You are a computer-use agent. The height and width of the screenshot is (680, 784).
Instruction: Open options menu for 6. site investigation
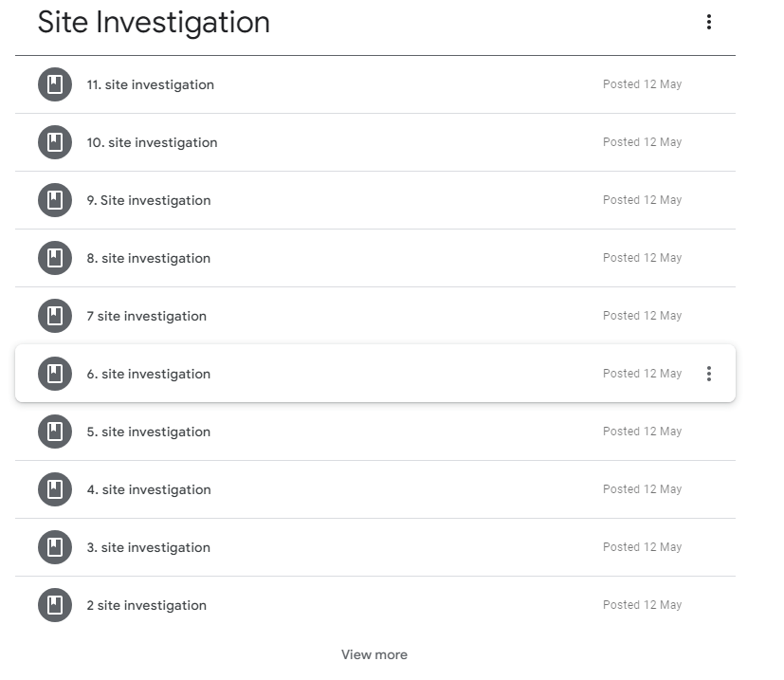click(x=708, y=374)
